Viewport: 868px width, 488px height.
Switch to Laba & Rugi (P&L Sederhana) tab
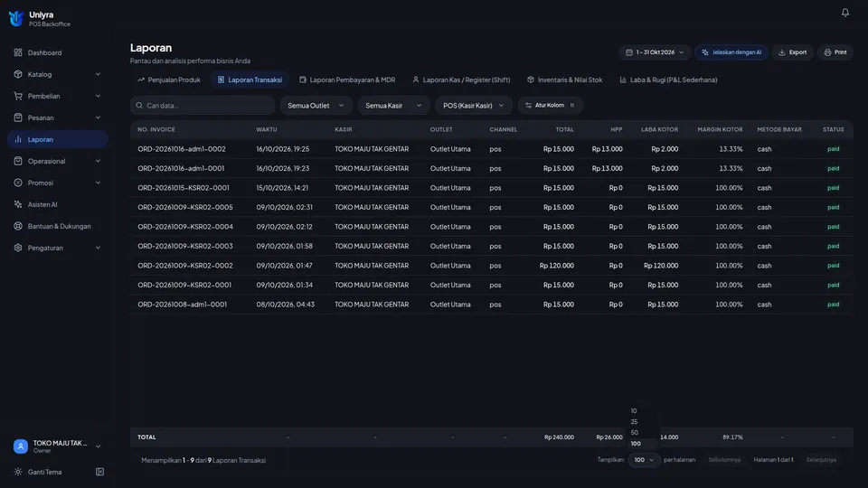[668, 80]
